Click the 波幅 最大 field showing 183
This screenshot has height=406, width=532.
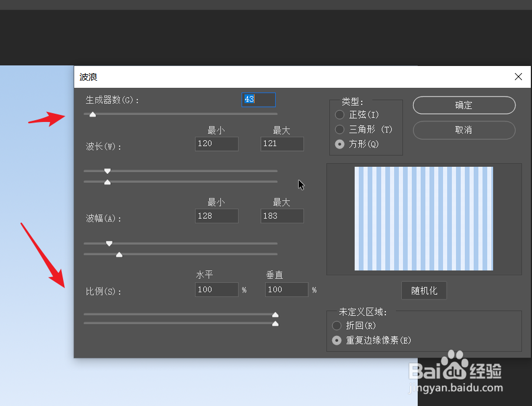click(x=282, y=216)
